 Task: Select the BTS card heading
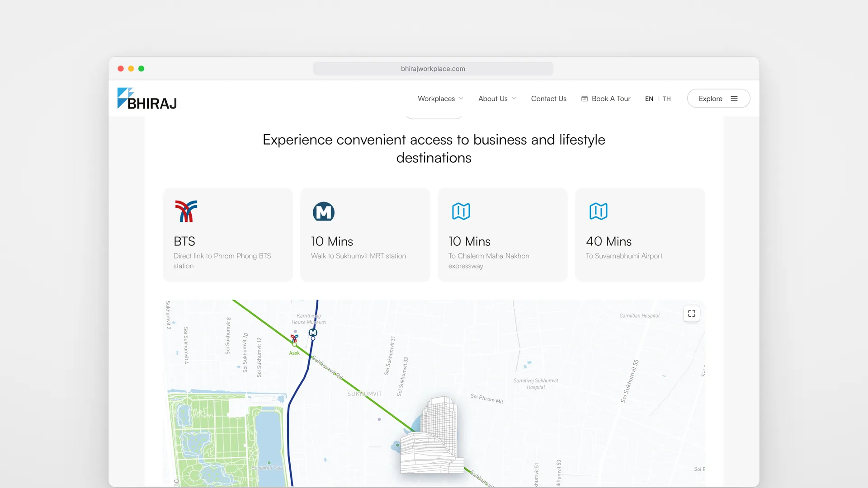(x=184, y=241)
